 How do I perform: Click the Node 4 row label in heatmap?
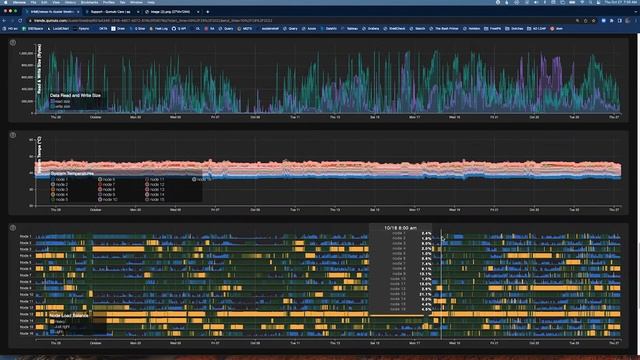[x=25, y=256]
